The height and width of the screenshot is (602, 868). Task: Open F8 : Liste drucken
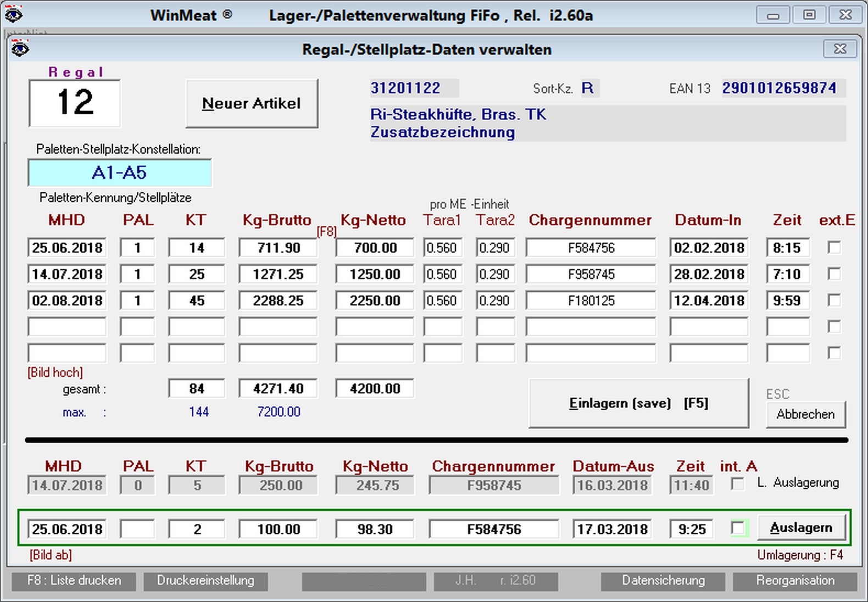pos(74,581)
